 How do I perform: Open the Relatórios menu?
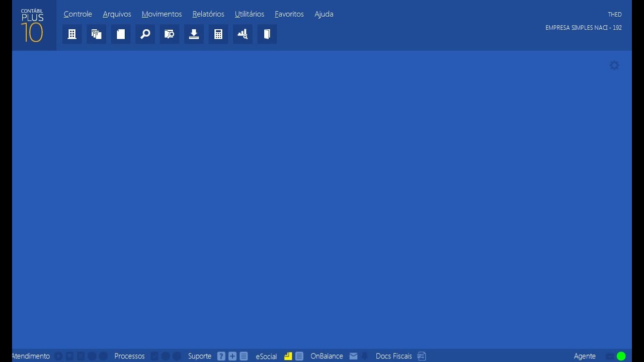coord(208,14)
